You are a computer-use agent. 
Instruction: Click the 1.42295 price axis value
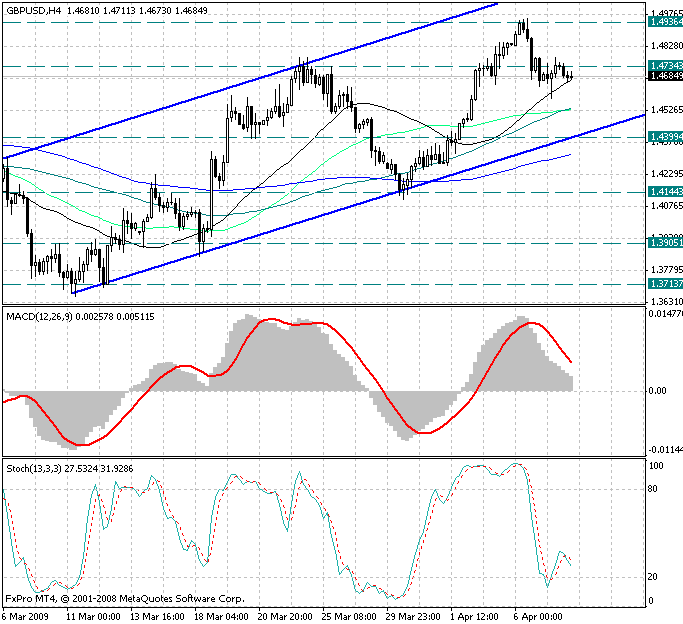tap(667, 174)
